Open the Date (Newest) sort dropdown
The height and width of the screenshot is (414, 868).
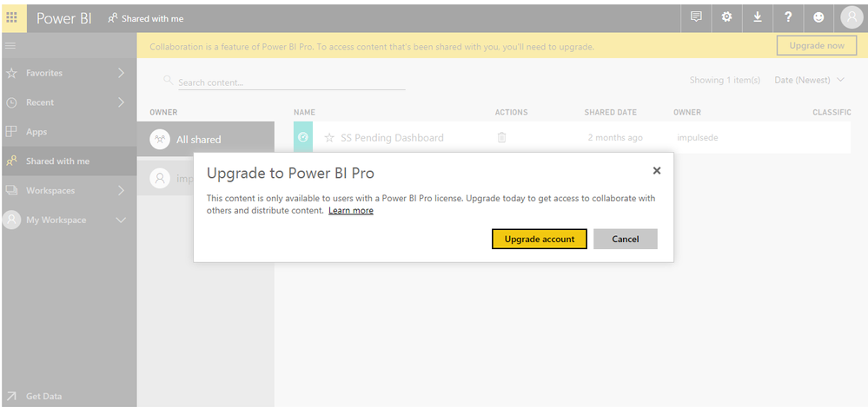point(810,80)
